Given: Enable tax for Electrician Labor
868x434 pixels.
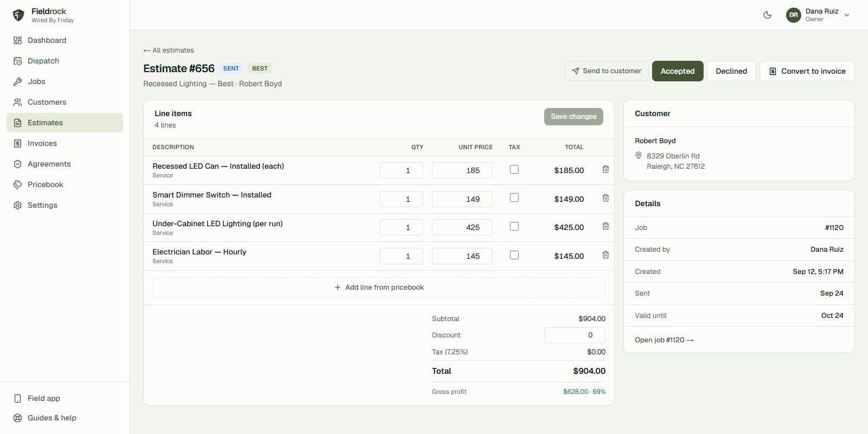Looking at the screenshot, I should 514,255.
